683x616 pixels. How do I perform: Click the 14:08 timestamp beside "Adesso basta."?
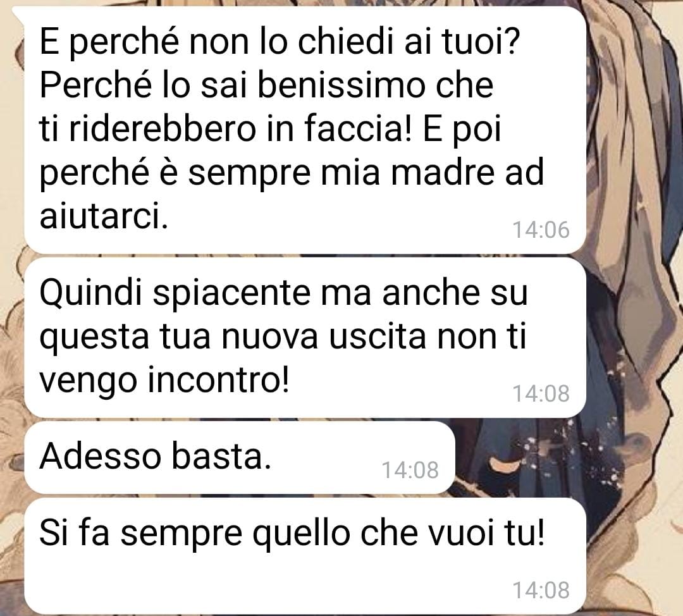[x=410, y=471]
